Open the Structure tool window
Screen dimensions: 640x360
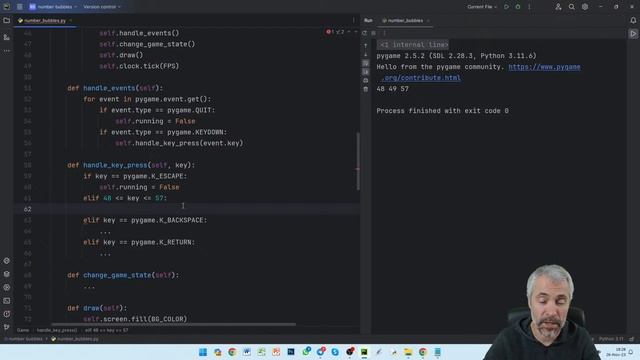click(7, 37)
